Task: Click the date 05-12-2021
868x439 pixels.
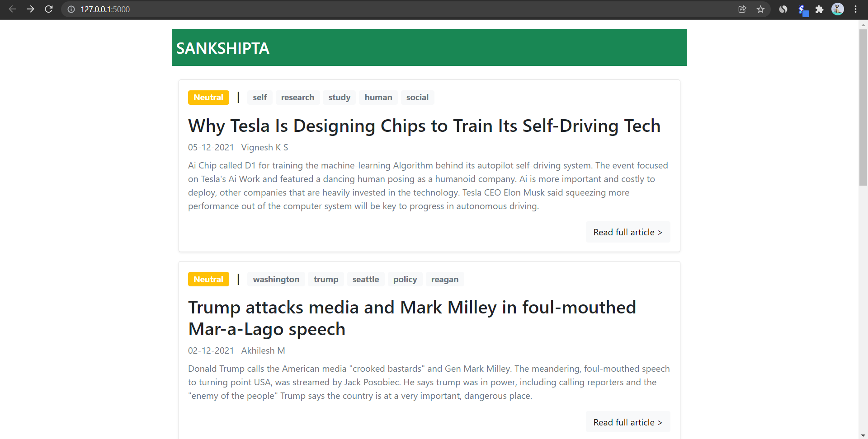Action: pyautogui.click(x=211, y=147)
